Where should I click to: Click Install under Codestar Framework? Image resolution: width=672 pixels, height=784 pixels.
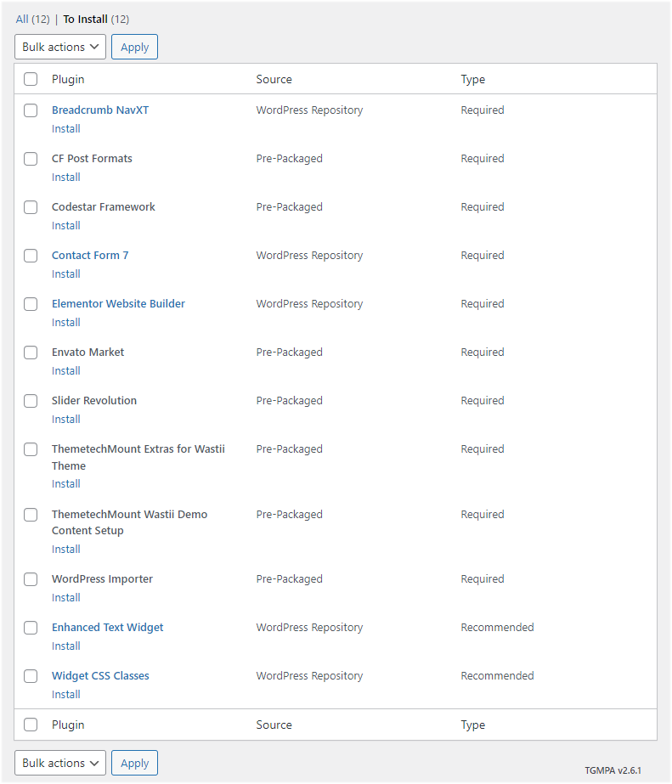point(66,225)
